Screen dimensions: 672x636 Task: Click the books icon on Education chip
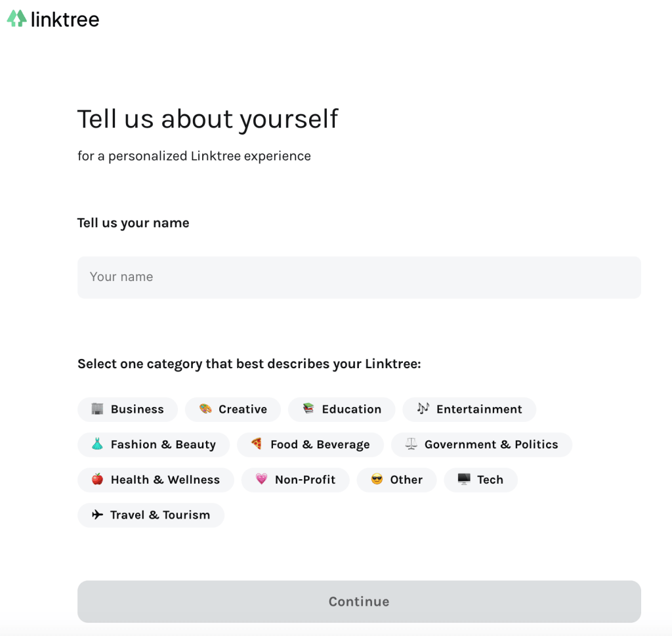pos(308,409)
